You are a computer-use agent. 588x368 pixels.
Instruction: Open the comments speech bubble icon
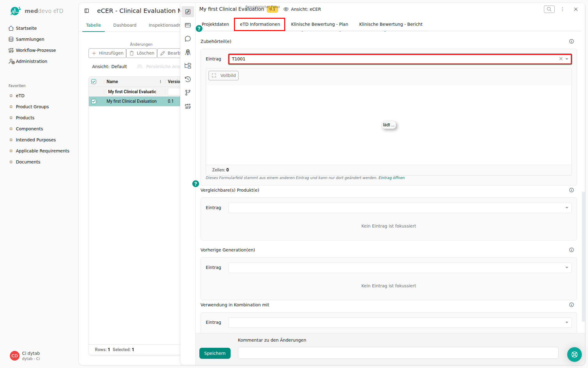188,39
